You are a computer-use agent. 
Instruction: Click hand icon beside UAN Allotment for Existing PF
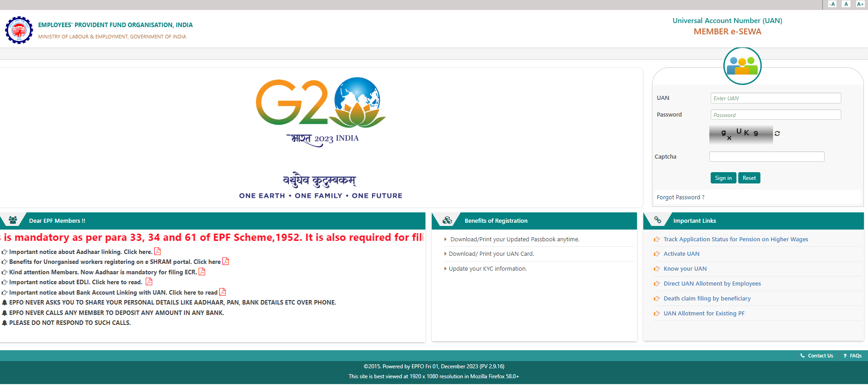(x=657, y=314)
